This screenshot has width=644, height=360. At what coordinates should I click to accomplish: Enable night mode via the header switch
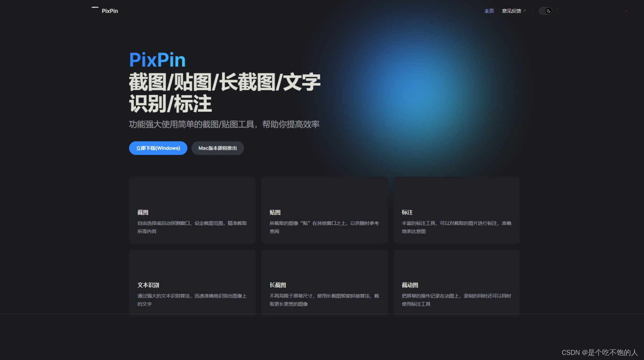click(x=546, y=11)
